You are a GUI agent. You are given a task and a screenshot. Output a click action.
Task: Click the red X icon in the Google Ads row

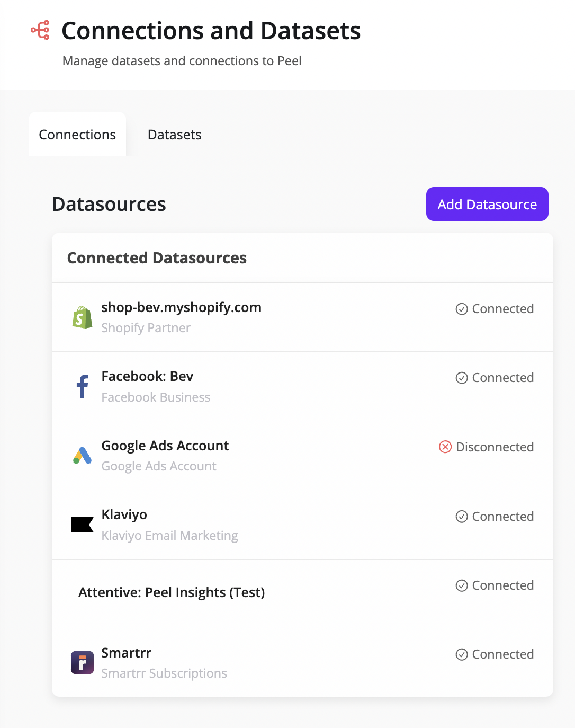[445, 447]
